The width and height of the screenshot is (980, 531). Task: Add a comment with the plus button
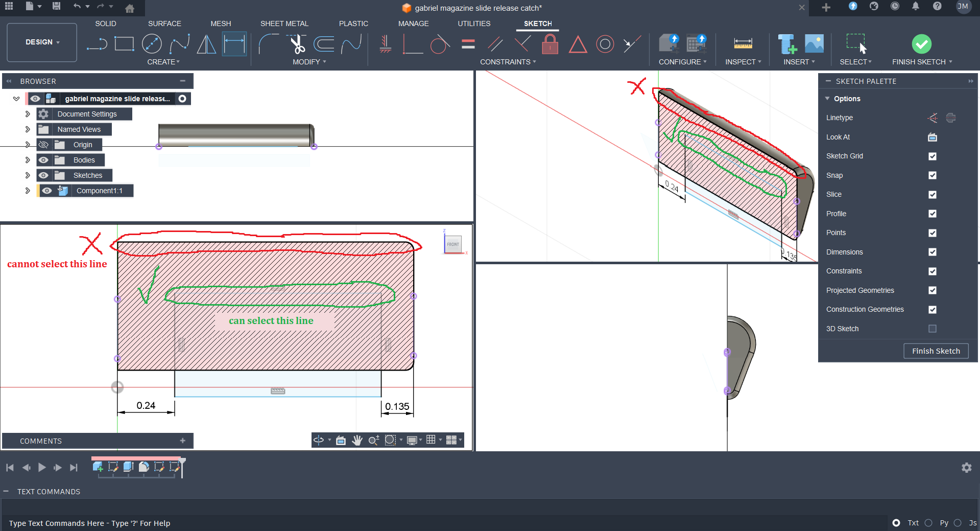[182, 441]
